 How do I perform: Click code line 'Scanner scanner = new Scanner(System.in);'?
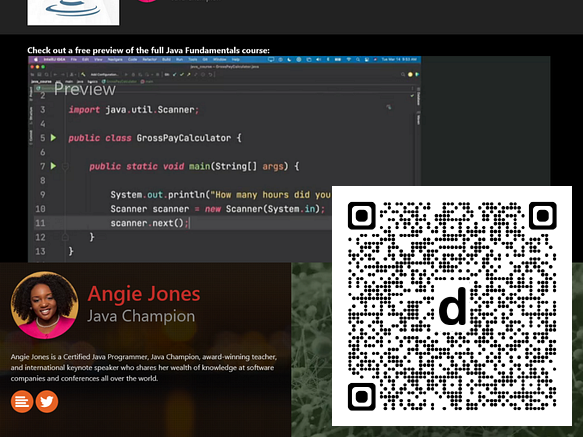(x=218, y=209)
